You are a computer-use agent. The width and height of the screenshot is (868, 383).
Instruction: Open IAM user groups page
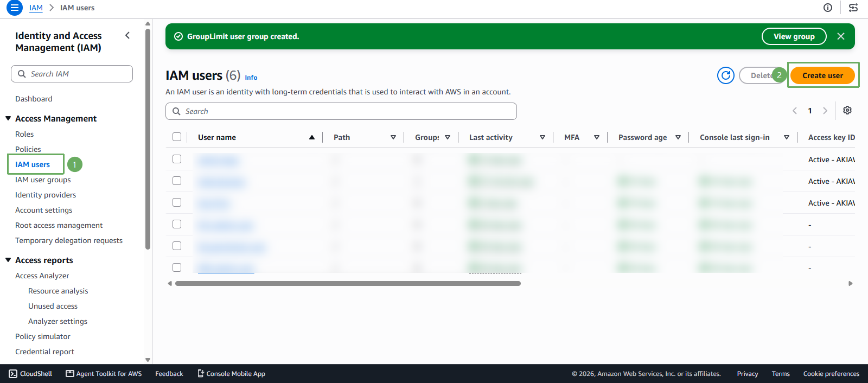pos(43,180)
